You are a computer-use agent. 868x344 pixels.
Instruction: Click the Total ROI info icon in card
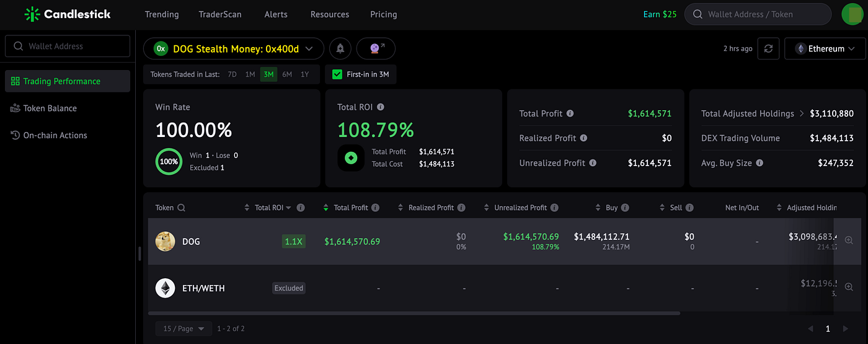tap(381, 107)
